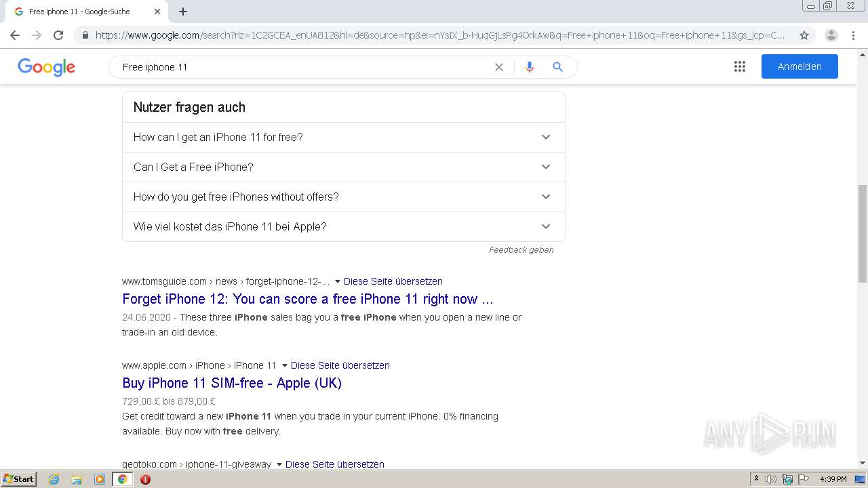
Task: Open the Google apps grid
Action: point(740,66)
